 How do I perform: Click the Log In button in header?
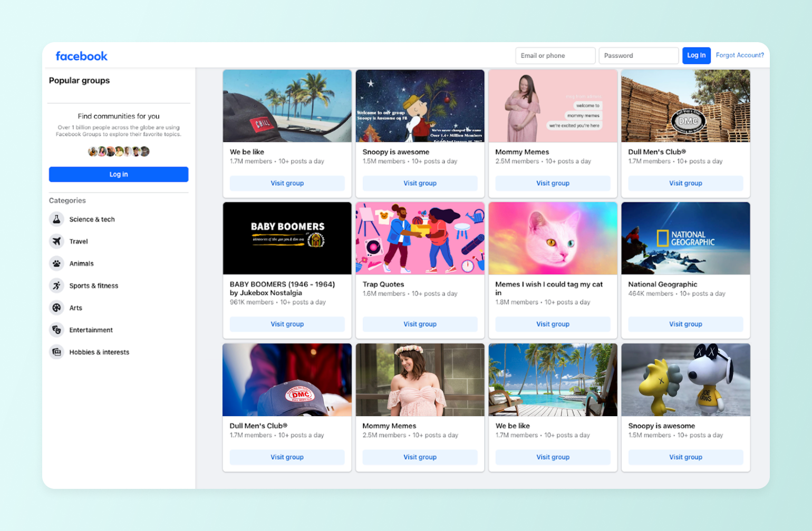pos(696,55)
